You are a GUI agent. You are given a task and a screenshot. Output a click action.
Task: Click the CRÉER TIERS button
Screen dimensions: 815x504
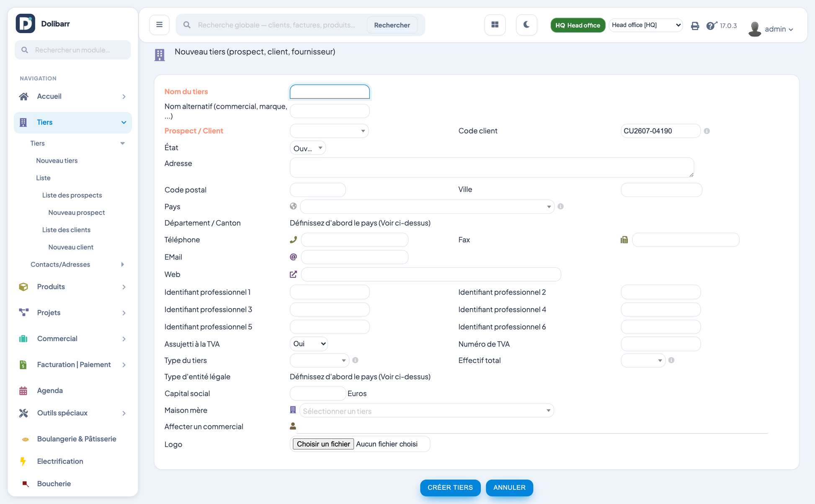450,488
